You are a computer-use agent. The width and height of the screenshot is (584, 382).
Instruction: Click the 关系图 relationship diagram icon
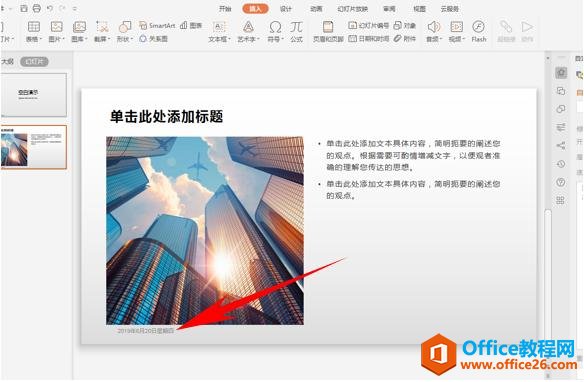click(x=153, y=38)
